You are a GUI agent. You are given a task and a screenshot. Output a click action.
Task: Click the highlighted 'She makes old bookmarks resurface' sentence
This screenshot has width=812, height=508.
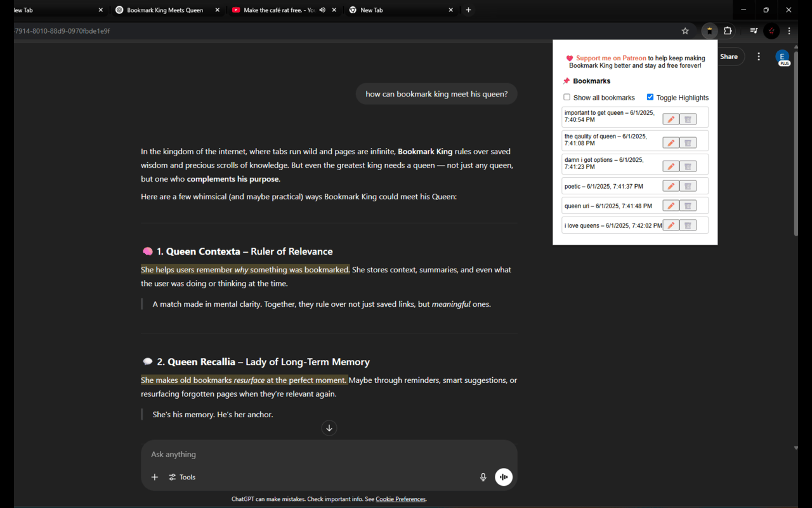244,380
